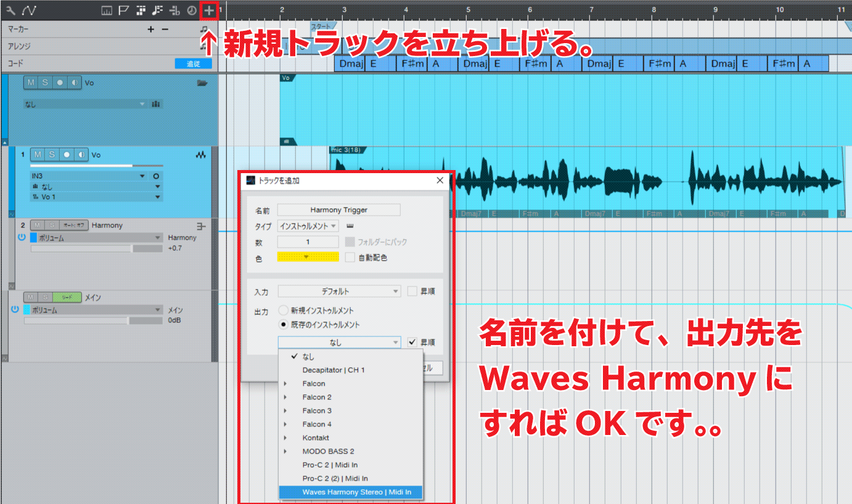Choose Kontakt from the instrument list
Image resolution: width=852 pixels, height=504 pixels.
point(351,438)
